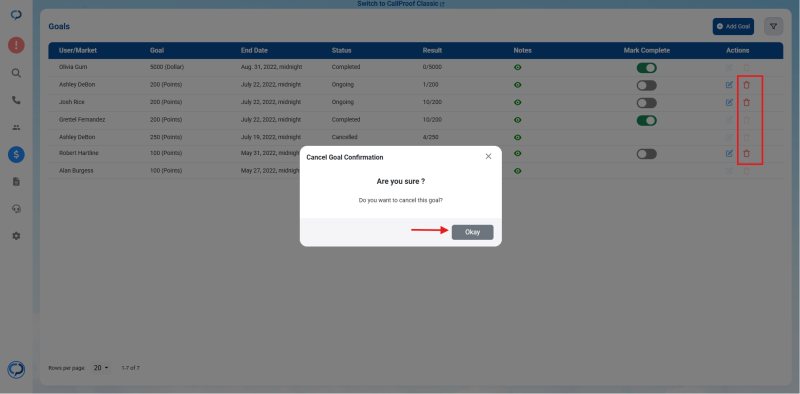Open the headset support icon in sidebar

click(16, 209)
